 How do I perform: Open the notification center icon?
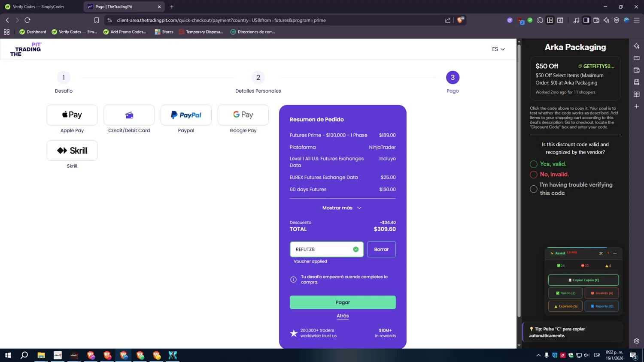(x=633, y=355)
